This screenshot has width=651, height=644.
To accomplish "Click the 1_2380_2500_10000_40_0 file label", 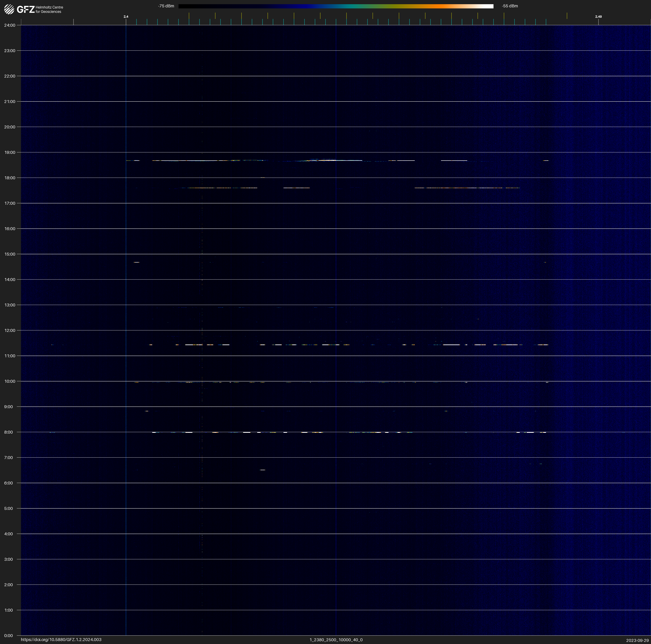I will pyautogui.click(x=336, y=640).
